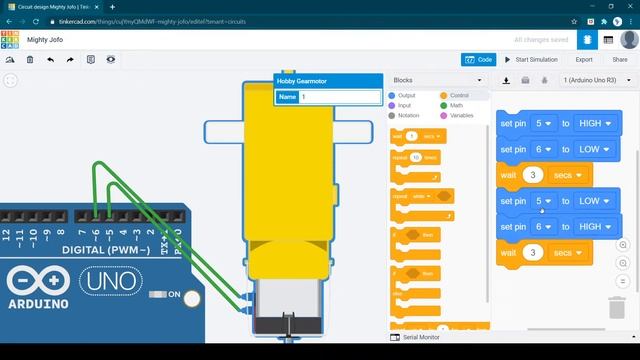Image resolution: width=640 pixels, height=360 pixels.
Task: Start the simulation
Action: coord(531,60)
